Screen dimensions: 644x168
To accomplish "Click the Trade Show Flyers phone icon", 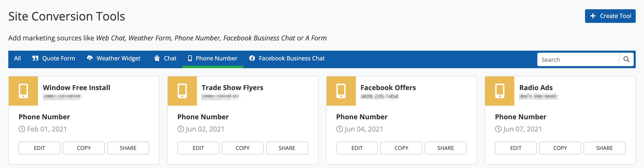I will point(182,91).
